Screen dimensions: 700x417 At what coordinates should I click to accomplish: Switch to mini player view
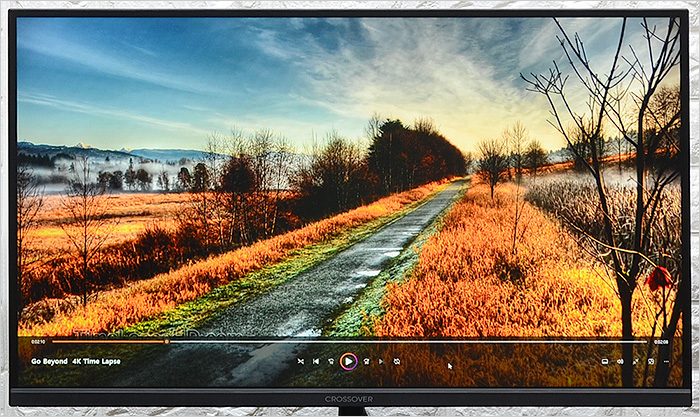(x=651, y=361)
